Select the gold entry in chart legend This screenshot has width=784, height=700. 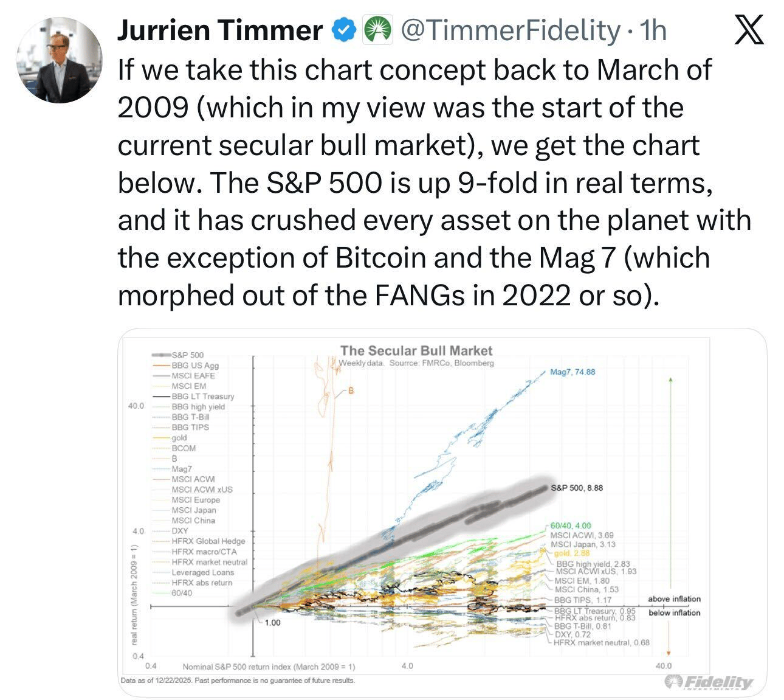point(179,437)
